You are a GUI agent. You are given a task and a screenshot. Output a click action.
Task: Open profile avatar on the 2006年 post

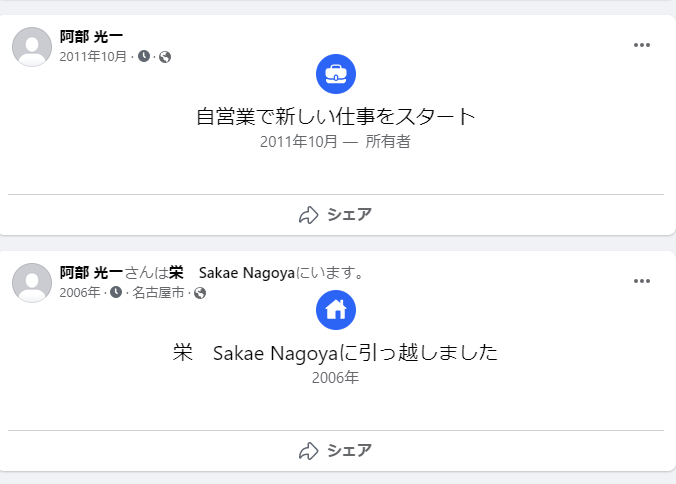(32, 283)
